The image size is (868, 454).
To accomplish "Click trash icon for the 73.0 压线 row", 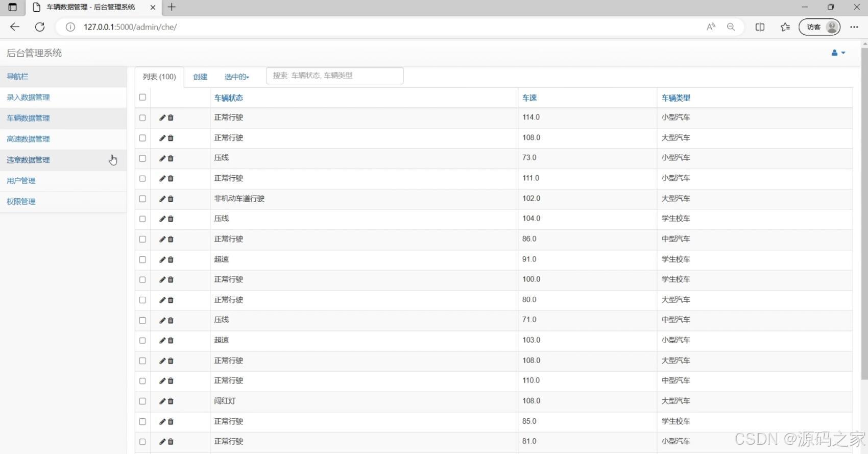I will click(x=171, y=158).
